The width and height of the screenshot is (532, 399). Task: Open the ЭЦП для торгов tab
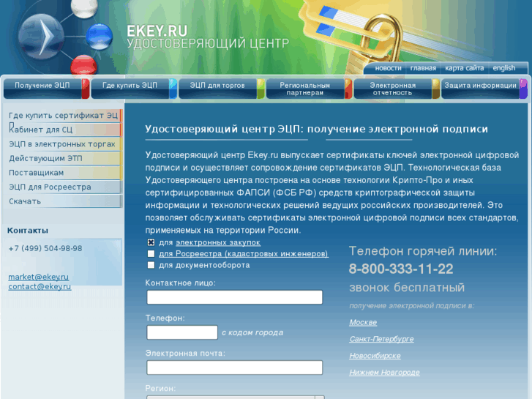click(222, 89)
